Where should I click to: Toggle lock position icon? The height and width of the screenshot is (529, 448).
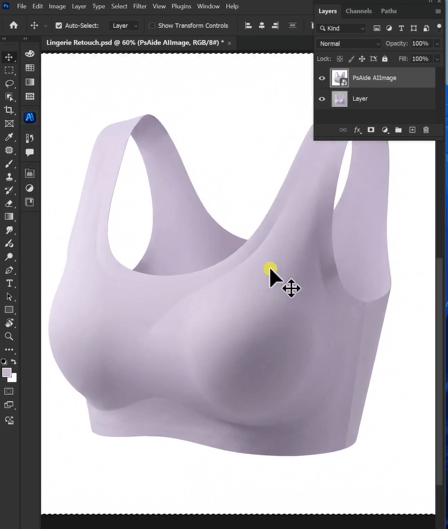click(x=362, y=59)
